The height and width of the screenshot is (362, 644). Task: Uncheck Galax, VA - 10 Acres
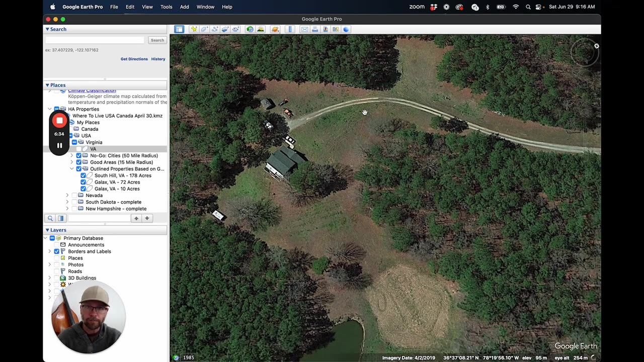coord(83,189)
